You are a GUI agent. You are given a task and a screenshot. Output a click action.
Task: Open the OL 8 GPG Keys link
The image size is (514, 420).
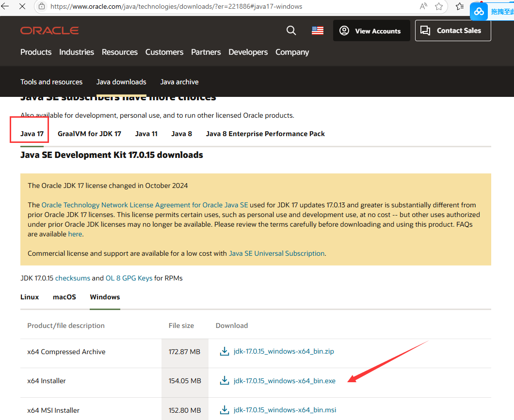click(129, 278)
